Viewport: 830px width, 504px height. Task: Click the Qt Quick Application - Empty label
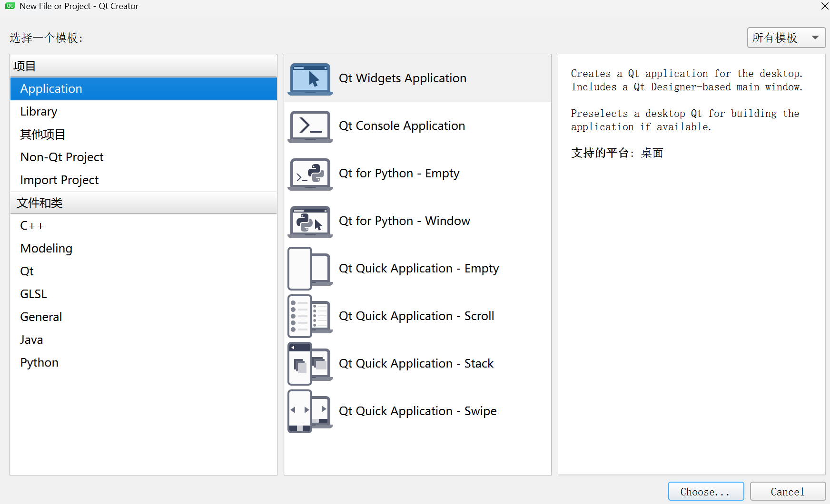[x=419, y=269]
